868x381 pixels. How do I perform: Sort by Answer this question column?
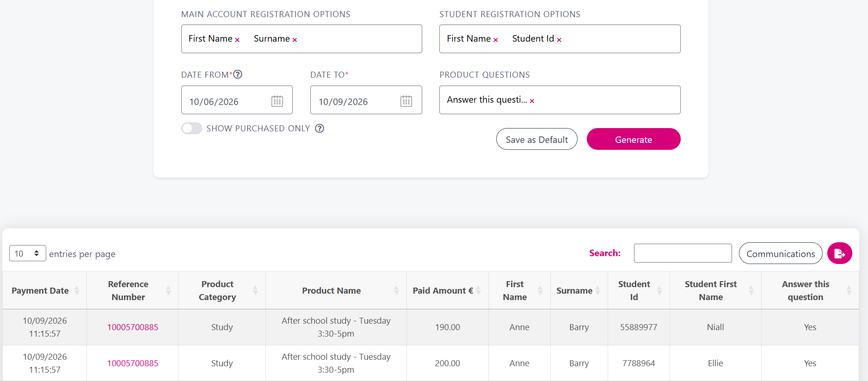click(x=810, y=290)
